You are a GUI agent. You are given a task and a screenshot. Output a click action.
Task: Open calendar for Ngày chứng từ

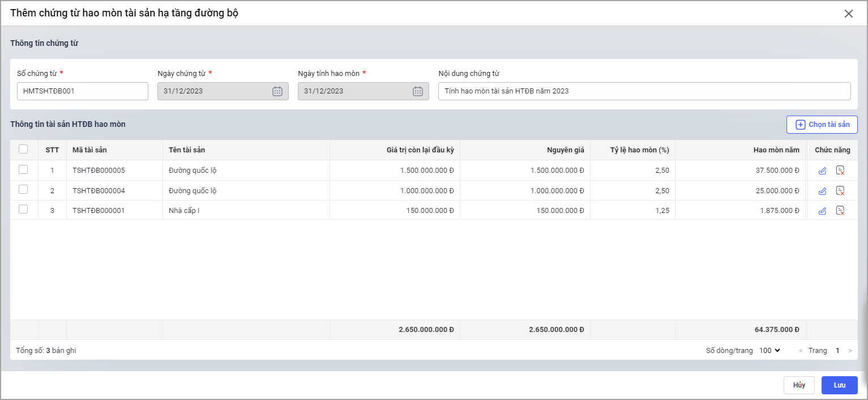coord(277,91)
